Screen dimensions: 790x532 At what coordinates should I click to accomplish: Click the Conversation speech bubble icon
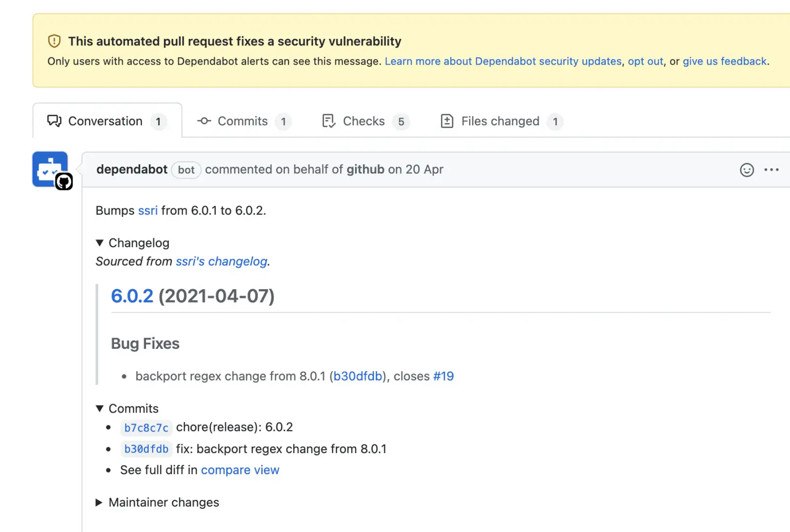[54, 121]
